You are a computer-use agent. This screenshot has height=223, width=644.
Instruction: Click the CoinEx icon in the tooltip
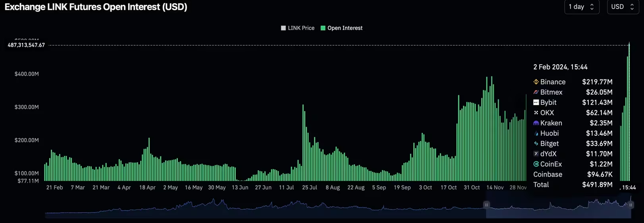pyautogui.click(x=536, y=164)
